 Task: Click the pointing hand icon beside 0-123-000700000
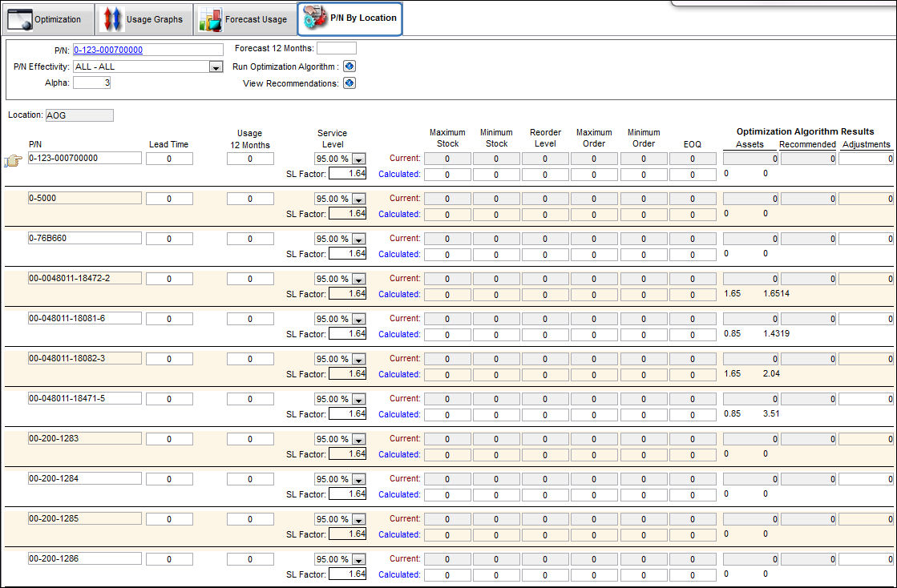(x=13, y=160)
